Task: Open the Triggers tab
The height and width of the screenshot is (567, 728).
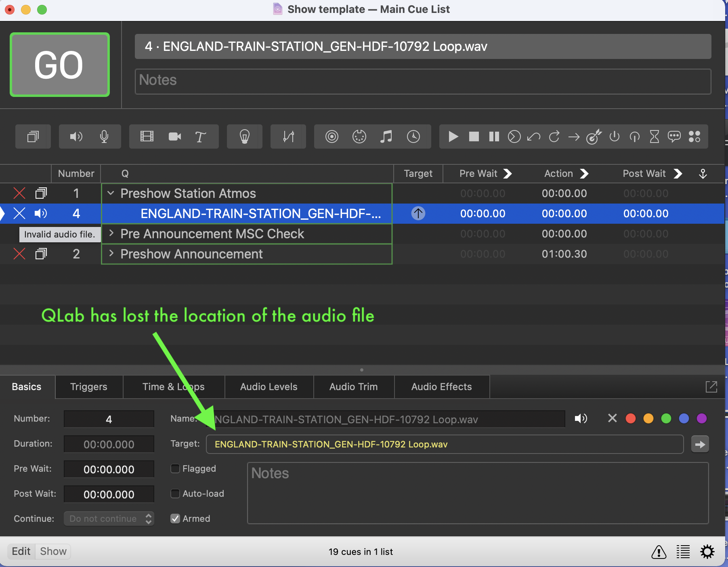Action: pyautogui.click(x=89, y=386)
